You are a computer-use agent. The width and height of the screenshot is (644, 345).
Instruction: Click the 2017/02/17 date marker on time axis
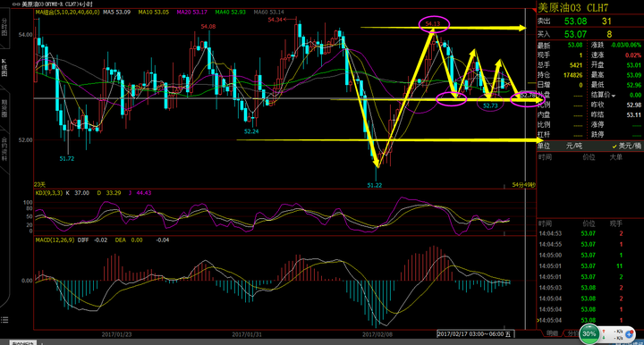click(474, 334)
